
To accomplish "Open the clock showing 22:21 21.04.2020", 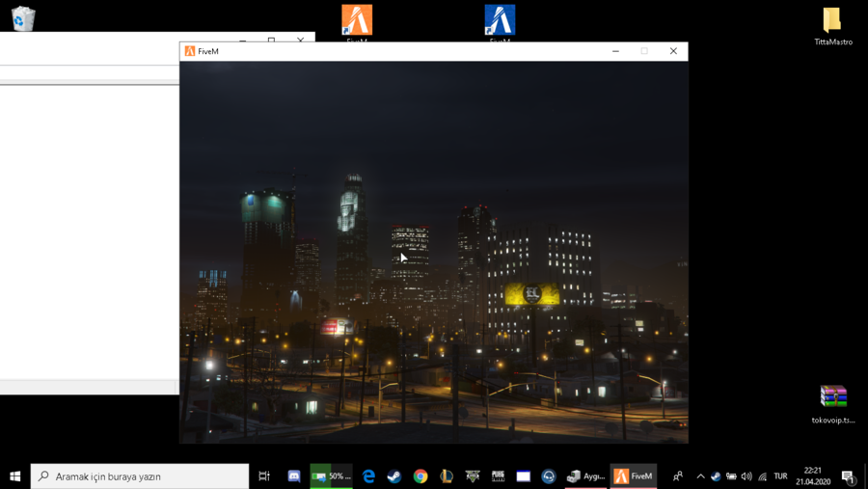I will coord(813,476).
